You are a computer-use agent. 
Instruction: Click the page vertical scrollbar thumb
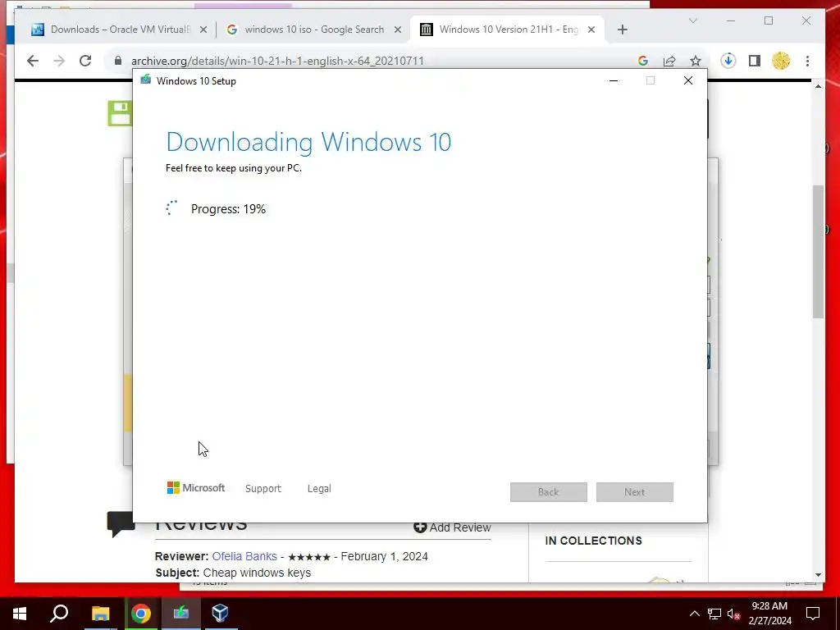pos(818,252)
